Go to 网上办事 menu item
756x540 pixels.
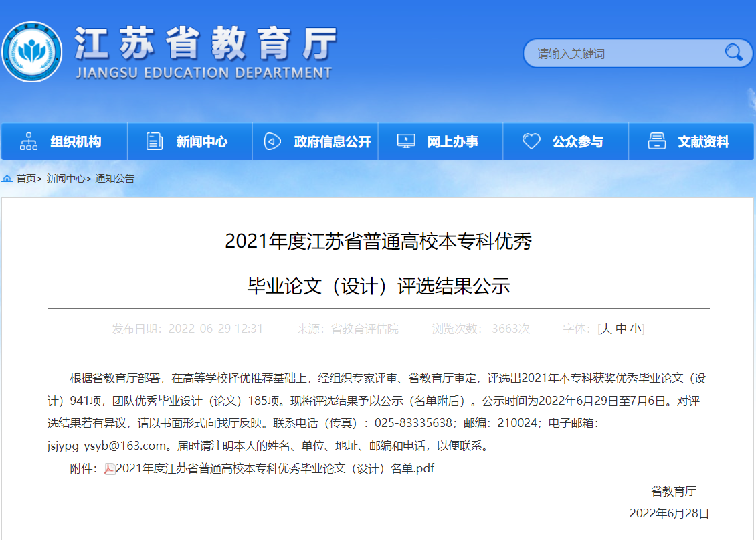(452, 142)
